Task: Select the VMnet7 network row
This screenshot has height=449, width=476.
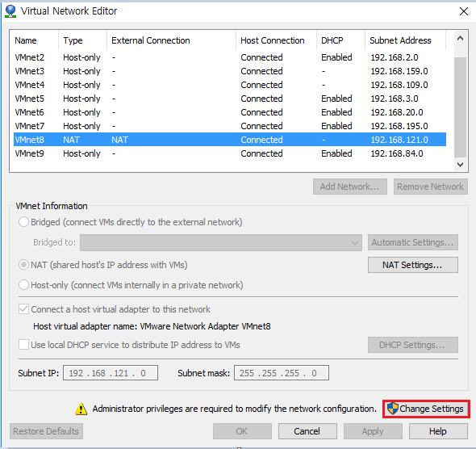Action: point(230,126)
